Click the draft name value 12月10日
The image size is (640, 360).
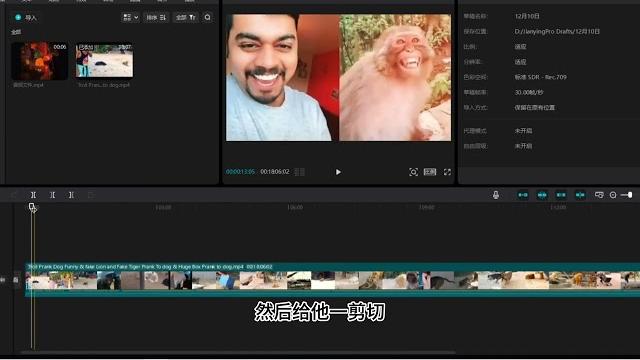click(527, 16)
